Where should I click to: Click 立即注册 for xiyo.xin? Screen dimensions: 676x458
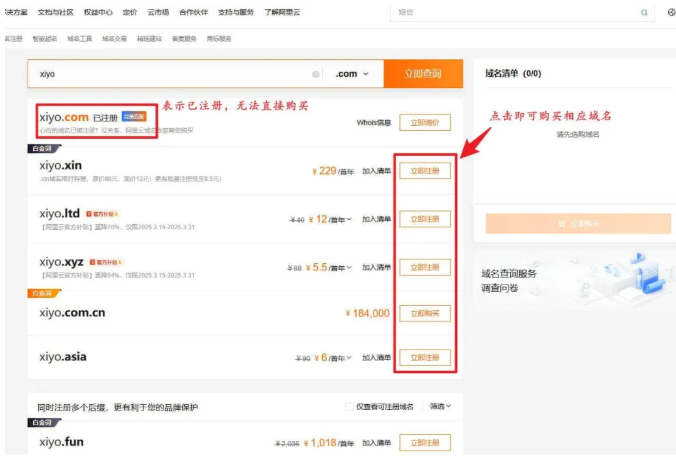[x=425, y=171]
